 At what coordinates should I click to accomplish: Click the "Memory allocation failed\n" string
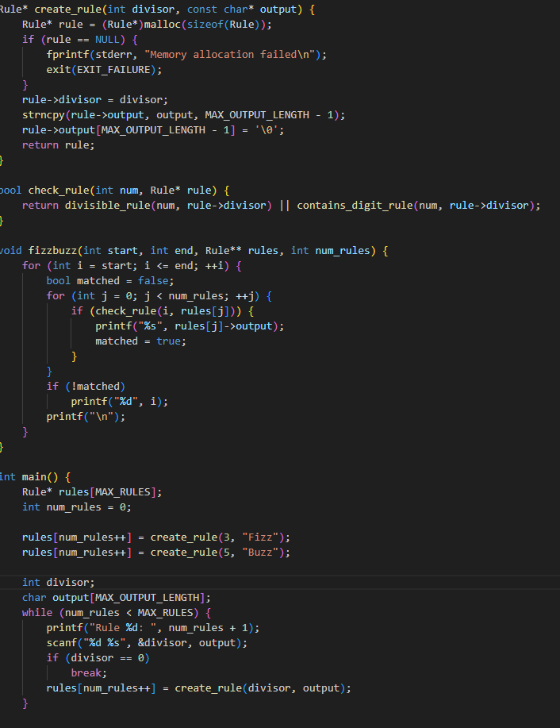[x=230, y=54]
